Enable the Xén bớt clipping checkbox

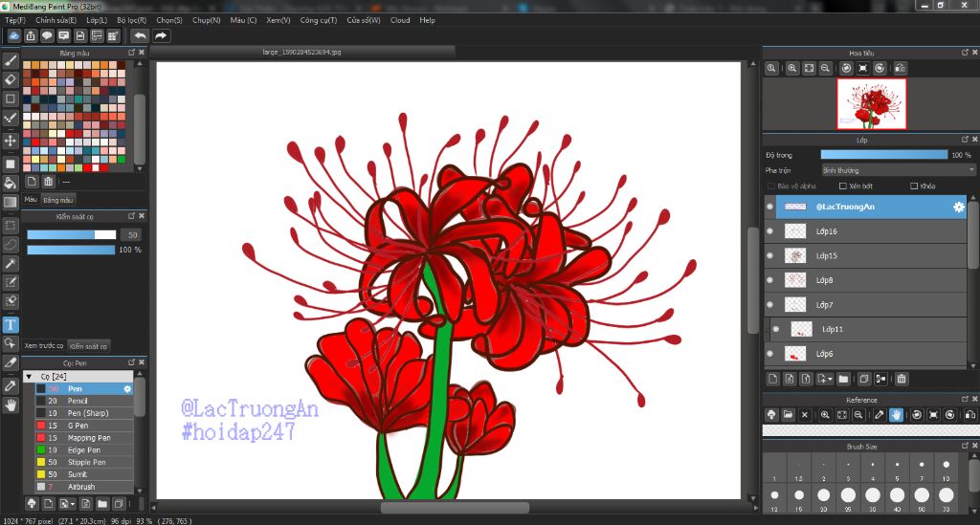coord(842,186)
